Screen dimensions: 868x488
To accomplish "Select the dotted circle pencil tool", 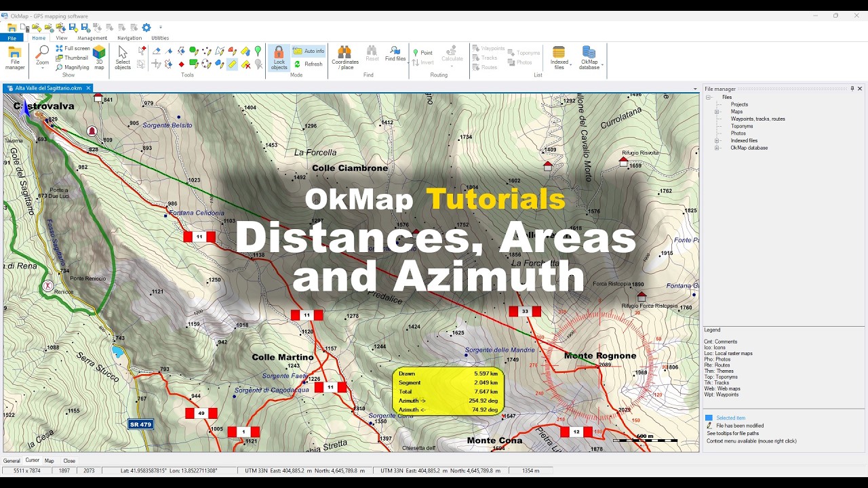I will point(207,64).
